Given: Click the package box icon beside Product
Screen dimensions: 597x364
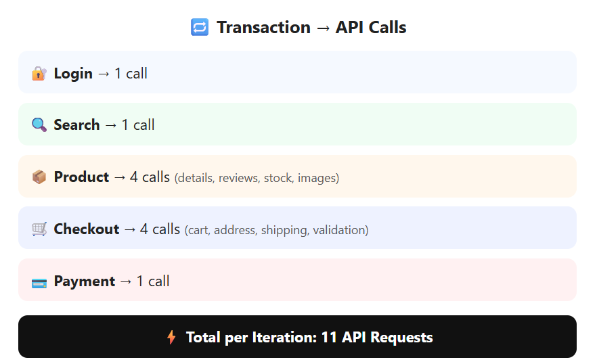Looking at the screenshot, I should pos(39,177).
